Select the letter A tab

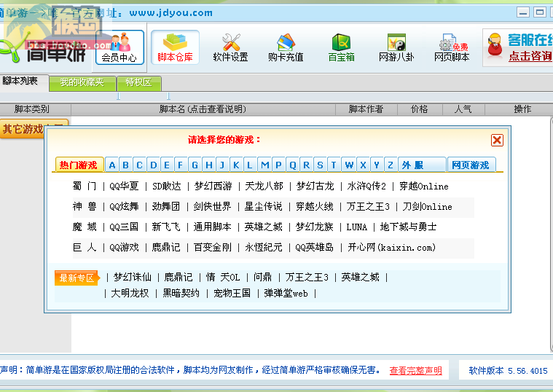tap(112, 165)
